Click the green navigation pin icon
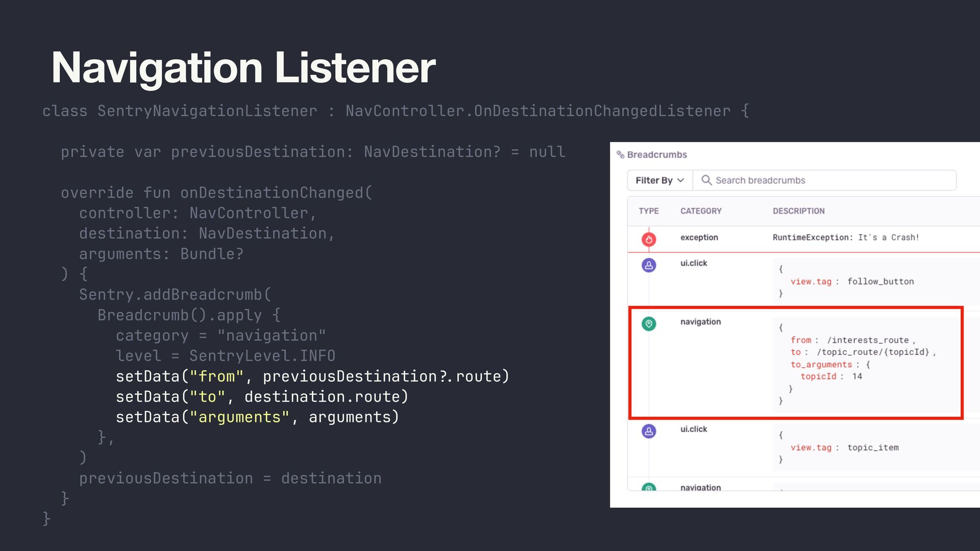 coord(649,324)
